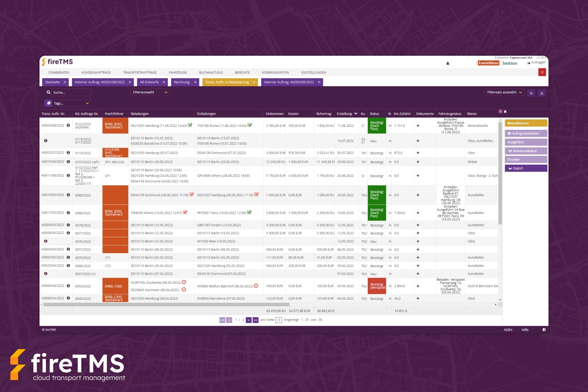Viewport: 588px width, 392px height.
Task: Switch to the AR Entwürfe tab
Action: [x=149, y=82]
